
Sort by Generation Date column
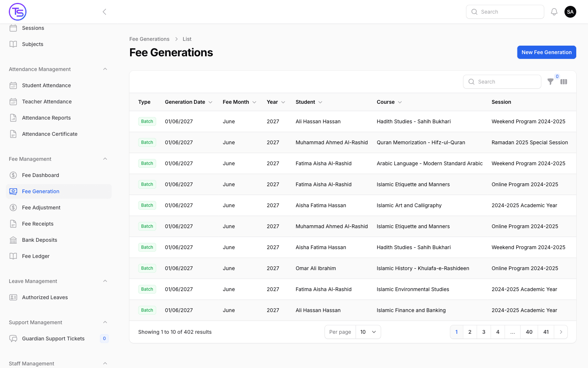(189, 102)
